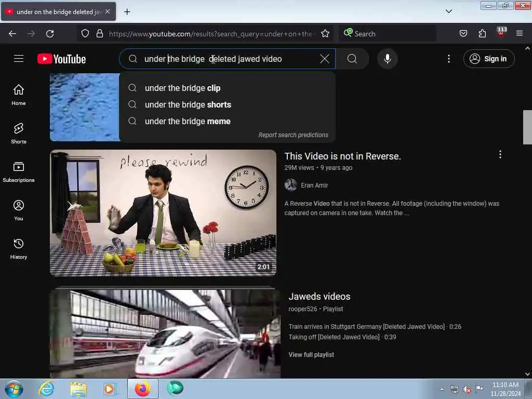Launch Internet Explorer from the taskbar
This screenshot has height=399, width=532.
click(x=46, y=389)
